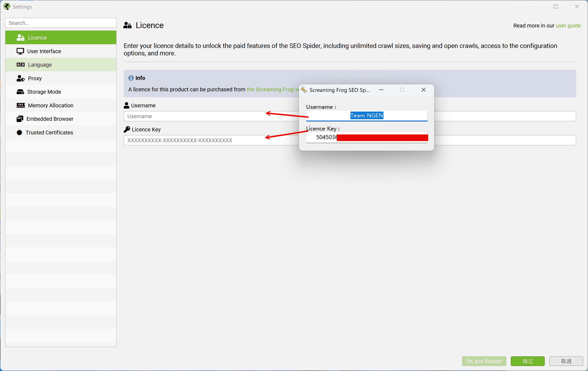Open the user guide link
Screen dimensions: 588x371
(568, 26)
